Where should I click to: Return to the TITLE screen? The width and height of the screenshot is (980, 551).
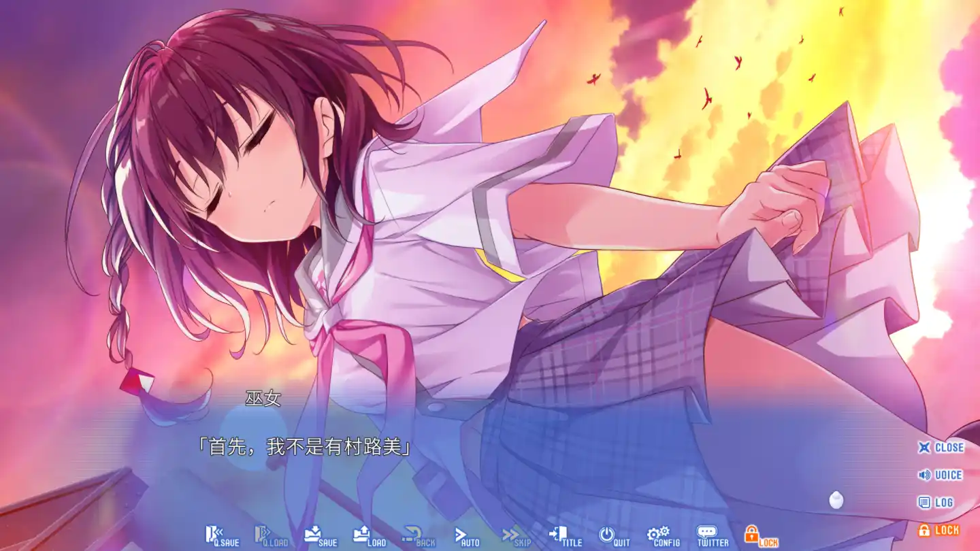566,536
